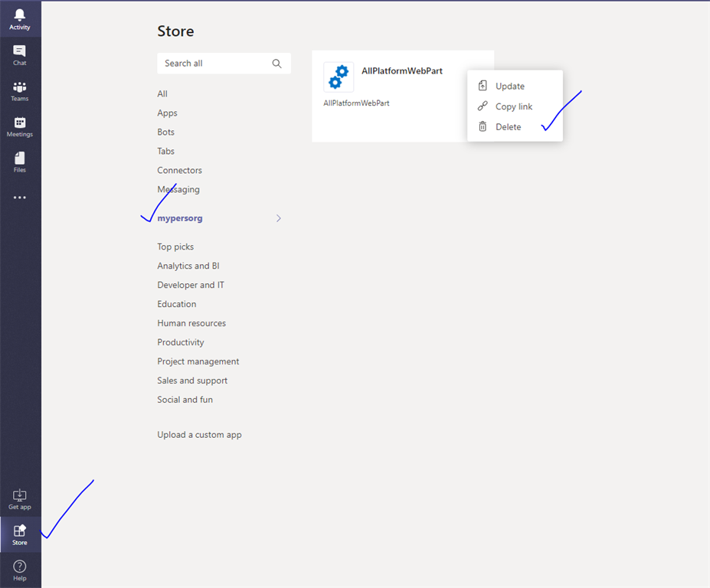Click the Search all input field
Image resolution: width=710 pixels, height=588 pixels.
pos(207,64)
